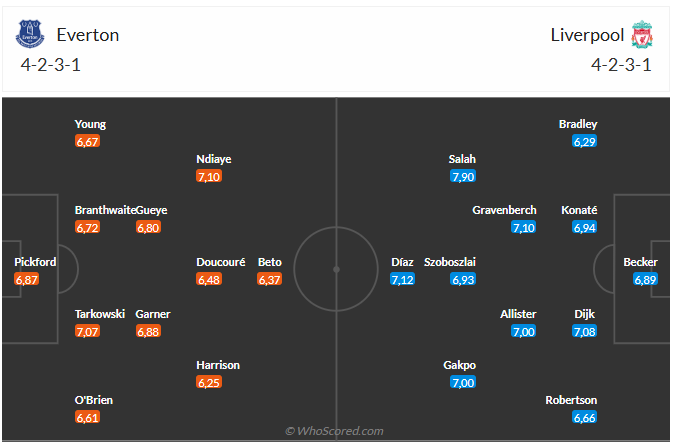Click the WhoScored.com watermark
674x442 pixels.
[x=334, y=431]
